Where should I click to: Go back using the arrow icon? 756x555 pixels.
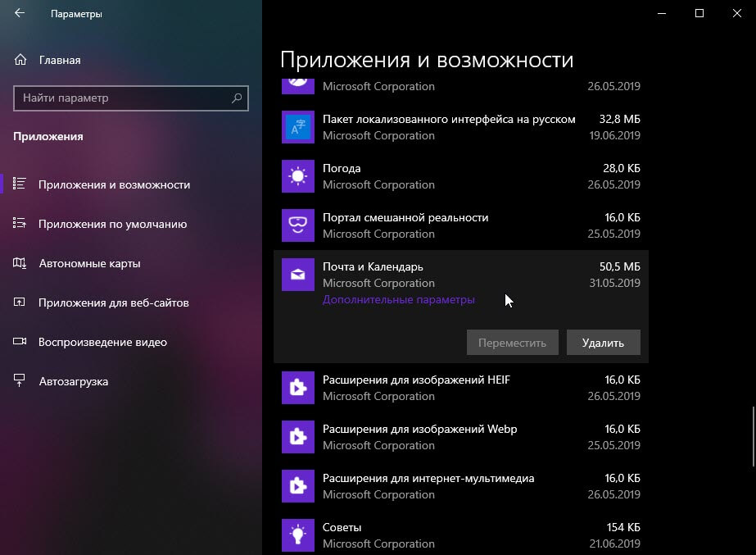(20, 13)
